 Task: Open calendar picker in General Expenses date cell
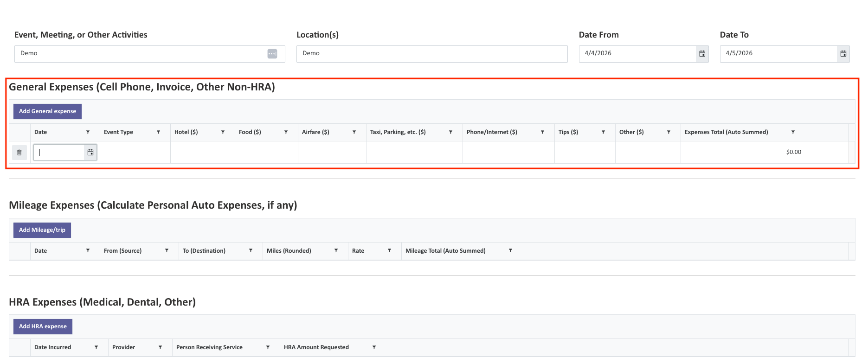click(x=90, y=153)
